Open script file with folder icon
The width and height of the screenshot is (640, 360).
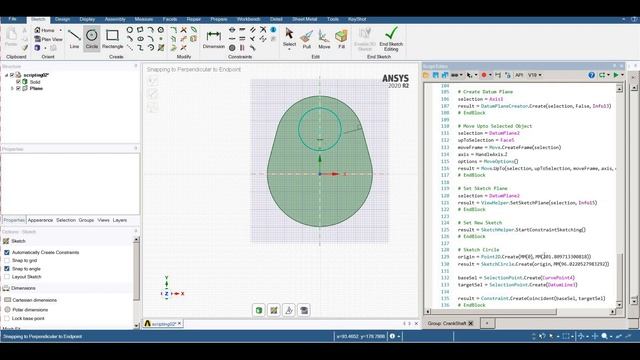(x=427, y=75)
